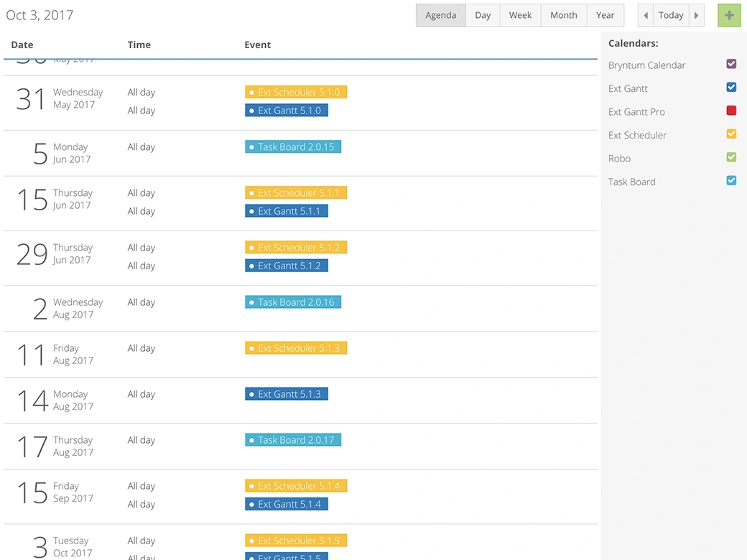Open the Task Board 2.0.16 event
Image resolution: width=747 pixels, height=560 pixels.
(x=293, y=302)
